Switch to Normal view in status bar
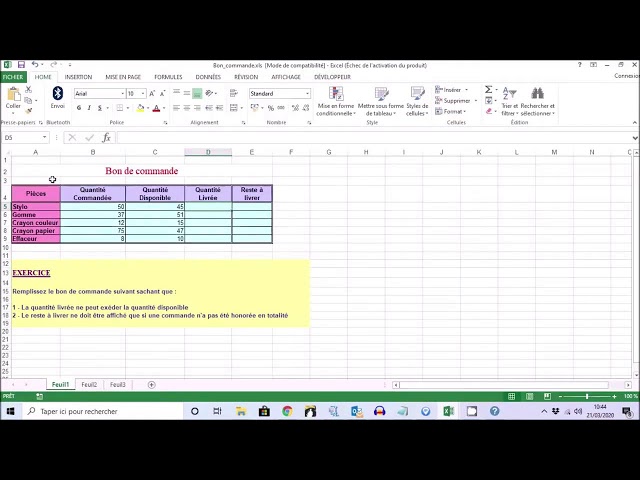 tap(511, 396)
